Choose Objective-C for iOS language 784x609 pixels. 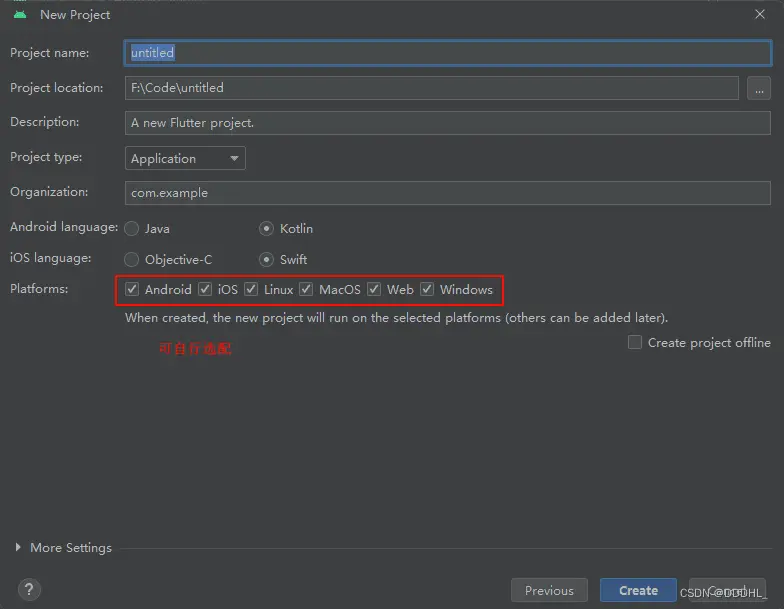132,260
